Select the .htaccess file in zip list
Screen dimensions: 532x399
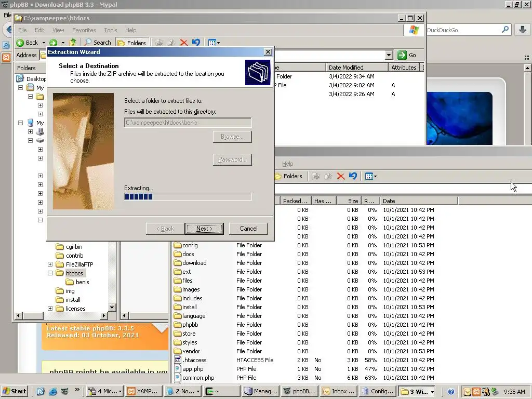pyautogui.click(x=194, y=360)
